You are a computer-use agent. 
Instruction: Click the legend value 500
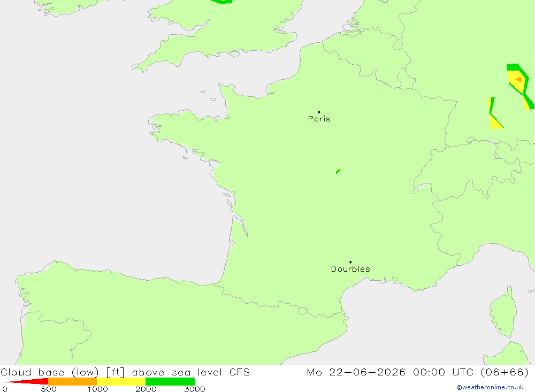point(49,389)
